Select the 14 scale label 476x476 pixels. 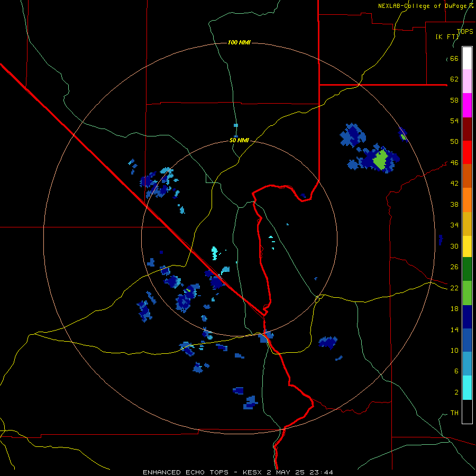click(x=454, y=329)
